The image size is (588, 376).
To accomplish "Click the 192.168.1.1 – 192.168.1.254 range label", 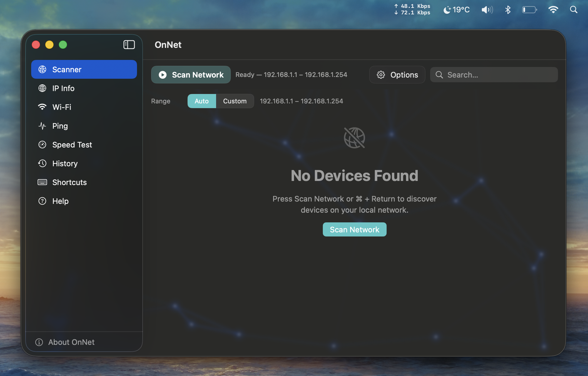I will (301, 101).
